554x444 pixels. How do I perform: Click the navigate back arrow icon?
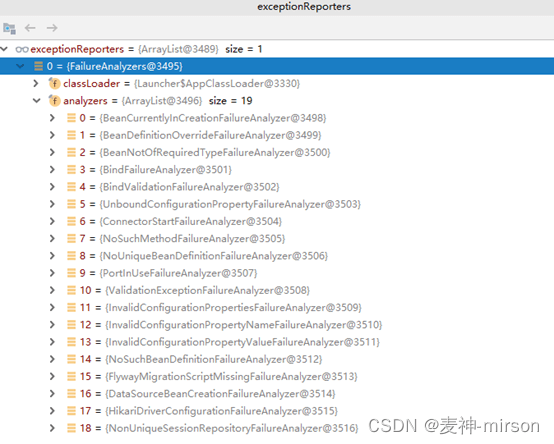coord(30,28)
